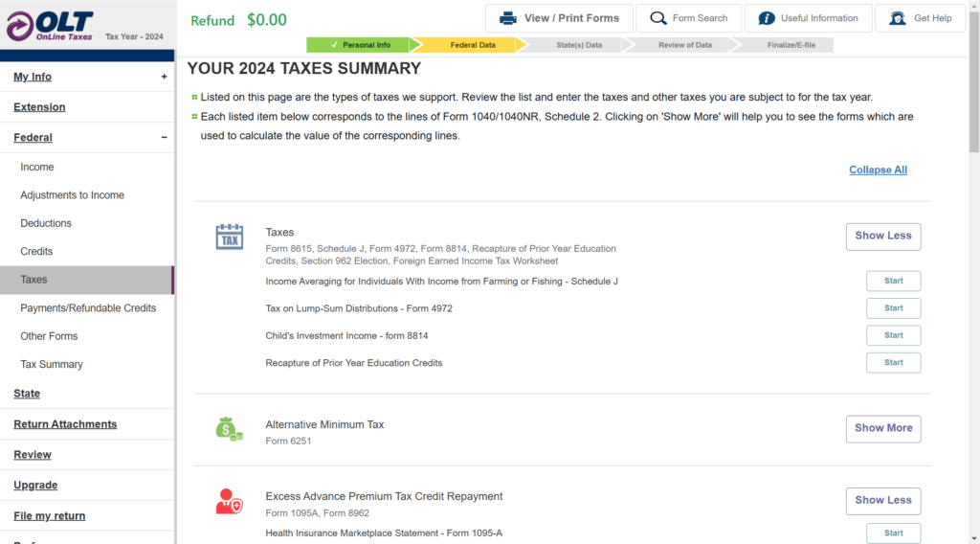Click the Get Help button
980x544 pixels.
(x=920, y=18)
